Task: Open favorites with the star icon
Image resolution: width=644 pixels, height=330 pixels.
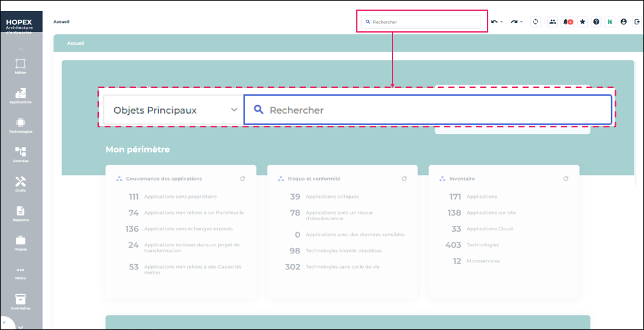Action: coord(582,22)
